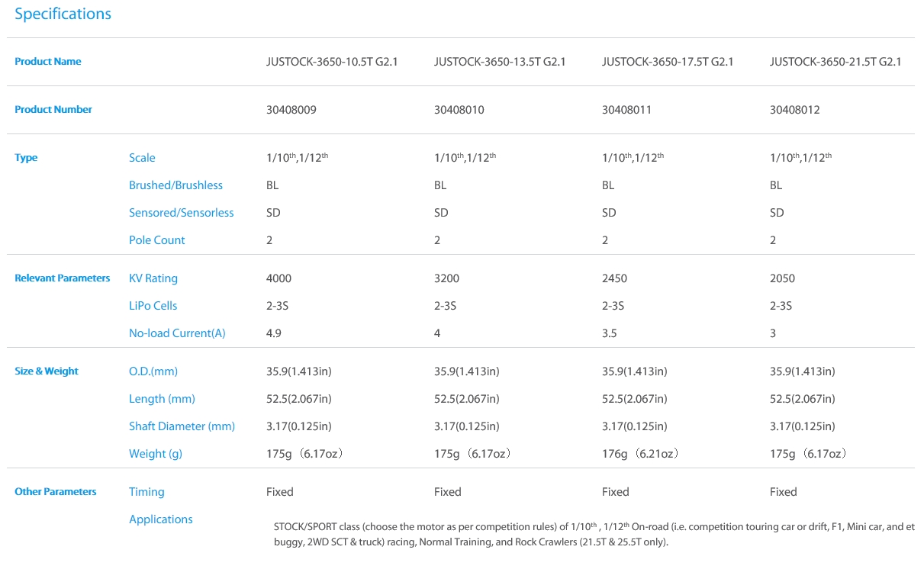Click the Specifications heading
Image resolution: width=924 pixels, height=569 pixels.
click(x=63, y=14)
